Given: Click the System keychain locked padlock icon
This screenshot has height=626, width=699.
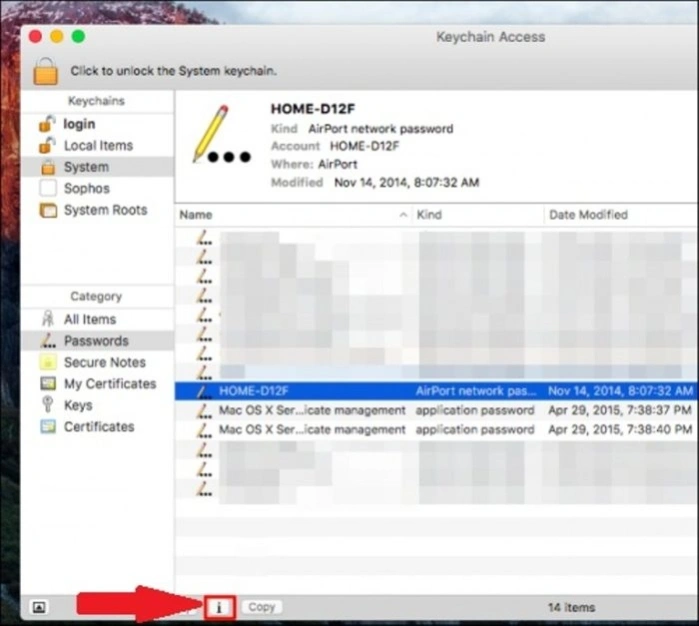Looking at the screenshot, I should pos(48,167).
